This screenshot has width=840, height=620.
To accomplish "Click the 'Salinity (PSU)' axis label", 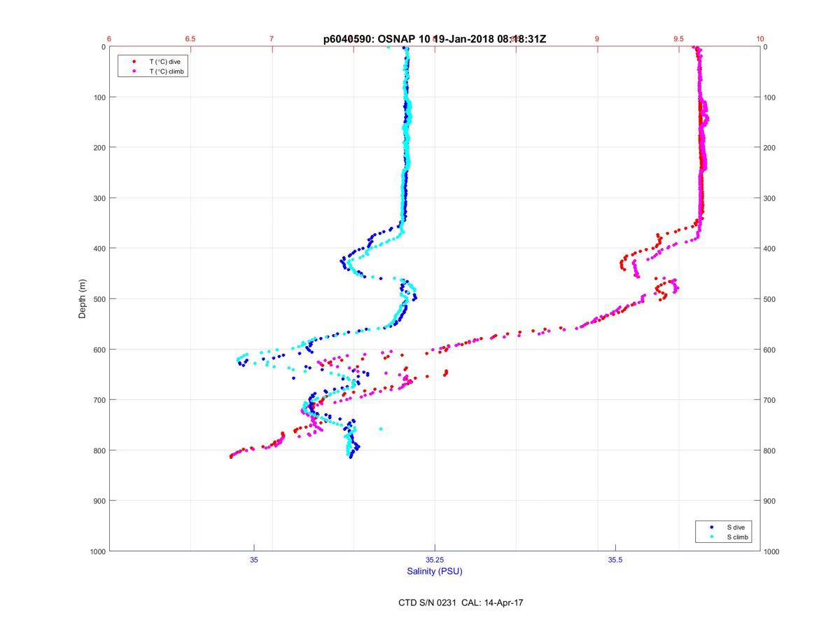I will coord(435,571).
